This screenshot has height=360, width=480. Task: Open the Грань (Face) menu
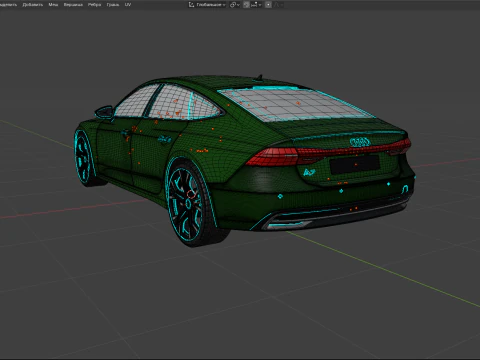(113, 5)
